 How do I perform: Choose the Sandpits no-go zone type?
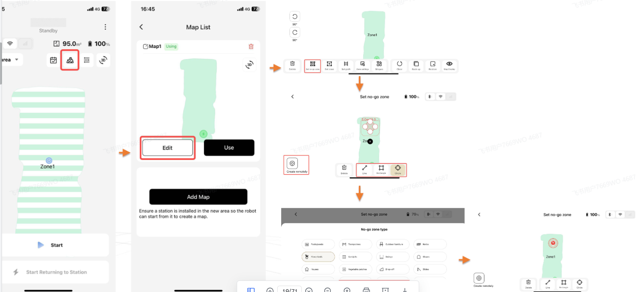[355, 257]
